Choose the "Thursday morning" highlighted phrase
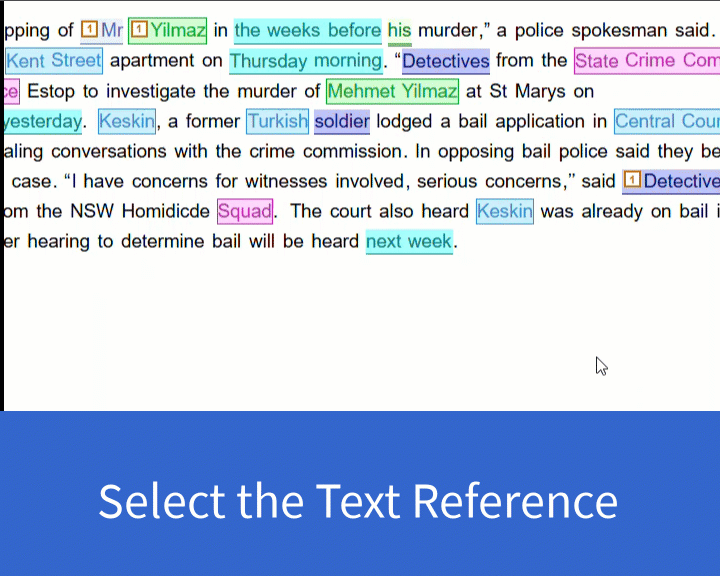The width and height of the screenshot is (720, 576). (305, 61)
